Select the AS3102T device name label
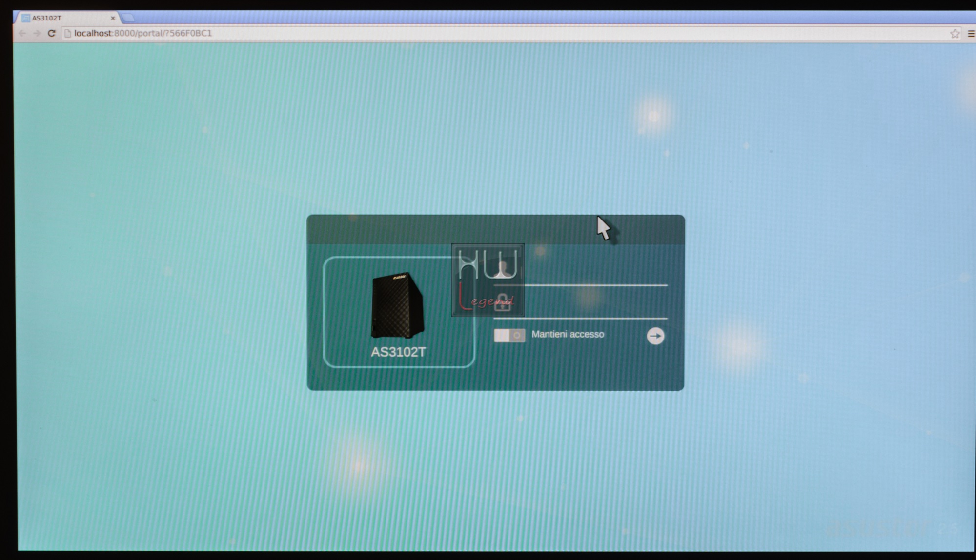976x560 pixels. pyautogui.click(x=398, y=352)
